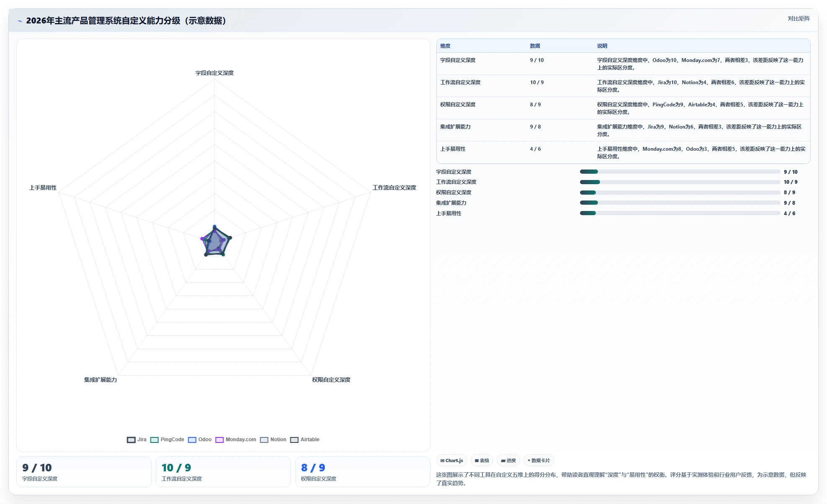The image size is (827, 504).
Task: Open the 8 / 9 权限自定义深度 card
Action: click(363, 472)
